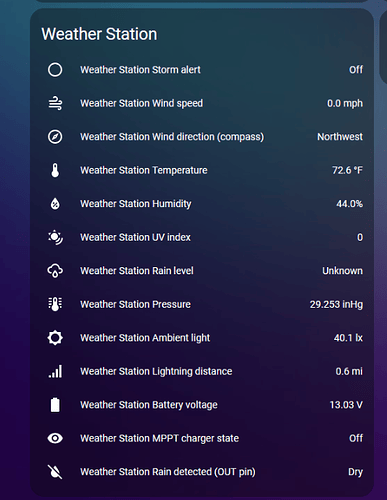Click the UV index sun icon
The width and height of the screenshot is (387, 500).
[x=55, y=237]
